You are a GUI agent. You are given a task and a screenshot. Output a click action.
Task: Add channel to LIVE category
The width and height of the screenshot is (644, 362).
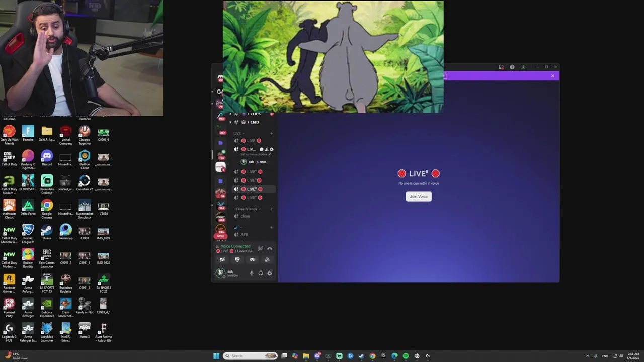click(272, 133)
